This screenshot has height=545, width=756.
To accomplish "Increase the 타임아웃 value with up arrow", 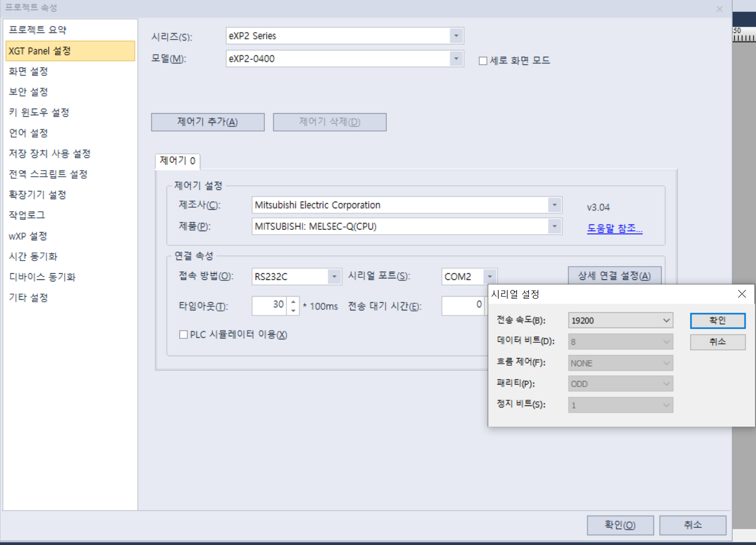I will pyautogui.click(x=293, y=302).
